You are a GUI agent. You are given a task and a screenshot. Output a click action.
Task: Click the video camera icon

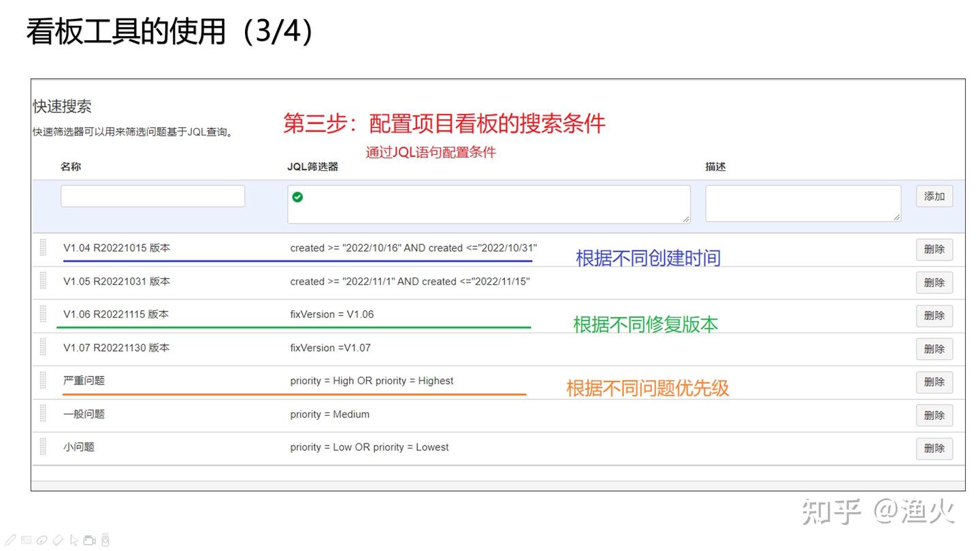point(89,541)
